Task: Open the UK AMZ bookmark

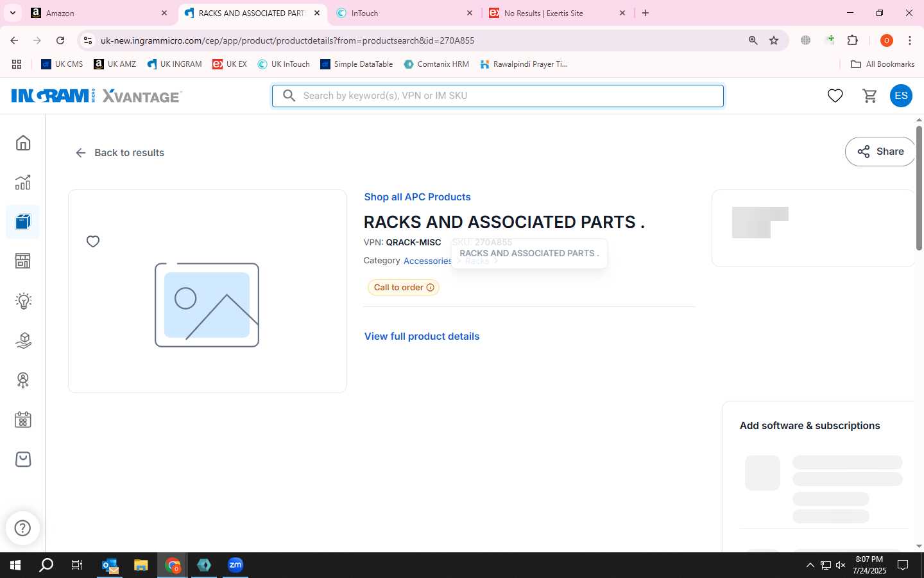Action: pyautogui.click(x=115, y=64)
